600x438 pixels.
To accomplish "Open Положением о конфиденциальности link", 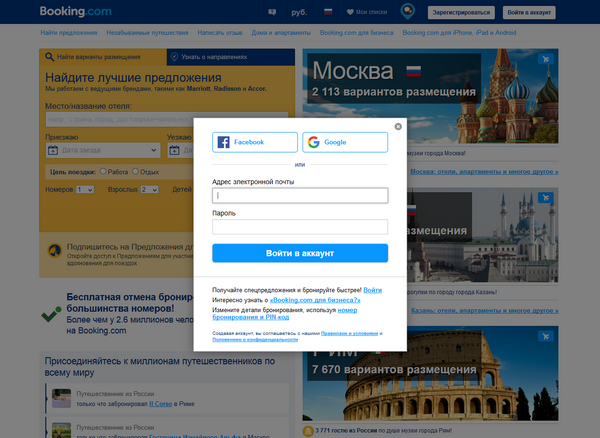I will (255, 339).
